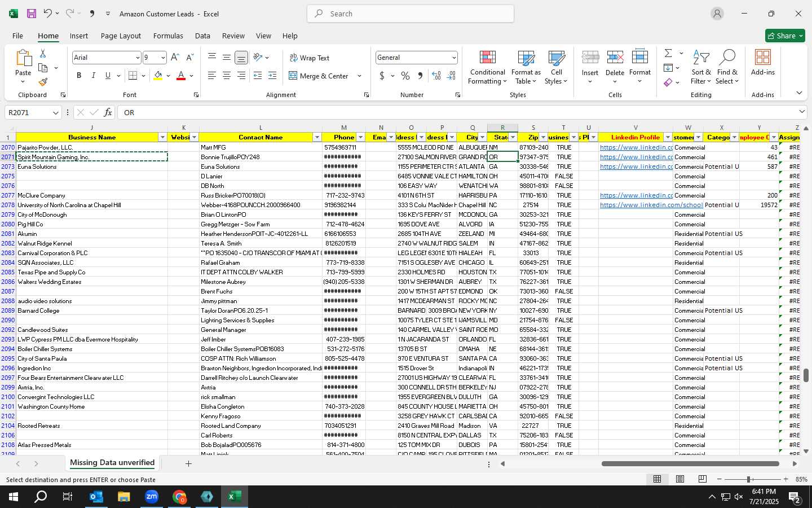Select Normal view icon in status bar
Screen dimensions: 812x508
(657, 479)
